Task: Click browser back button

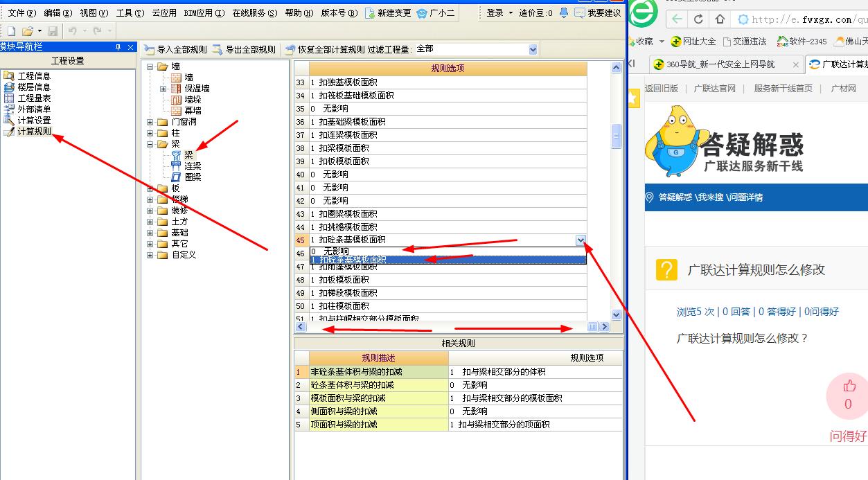Action: [x=677, y=19]
